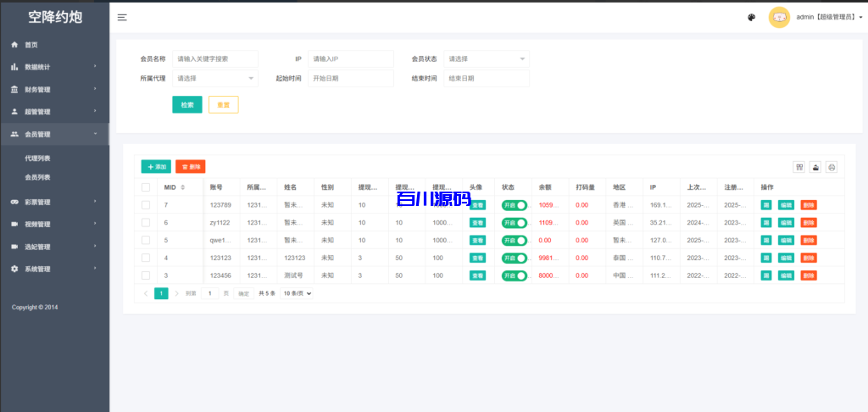
Task: Click the green 添加 button
Action: (156, 167)
